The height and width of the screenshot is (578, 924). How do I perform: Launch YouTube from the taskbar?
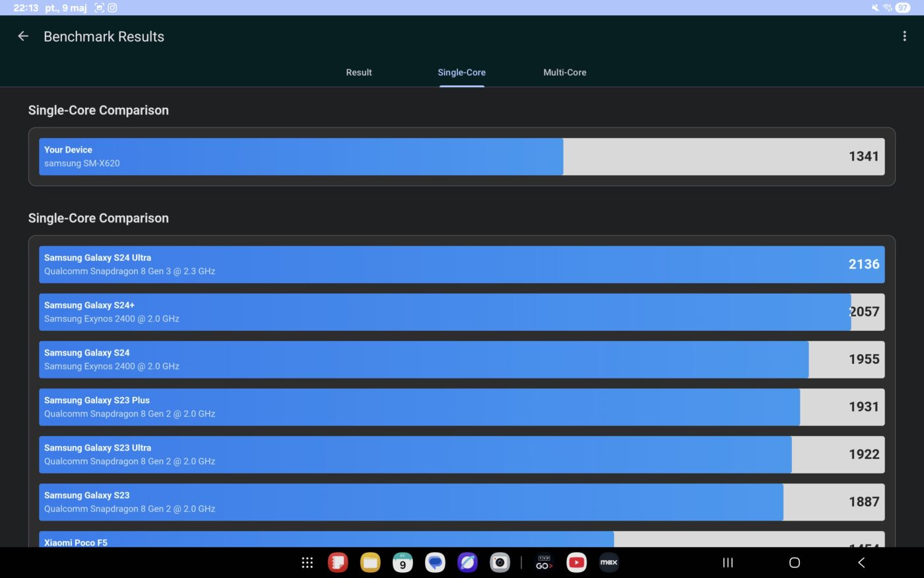pyautogui.click(x=576, y=563)
